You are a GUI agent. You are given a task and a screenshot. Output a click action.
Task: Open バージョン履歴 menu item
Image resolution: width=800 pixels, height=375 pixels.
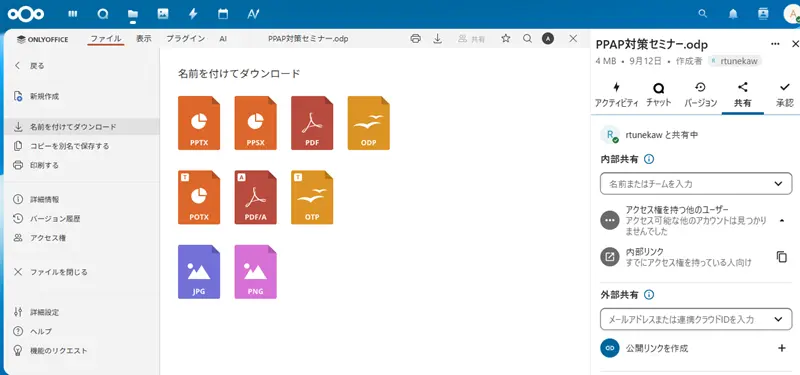[x=82, y=218]
